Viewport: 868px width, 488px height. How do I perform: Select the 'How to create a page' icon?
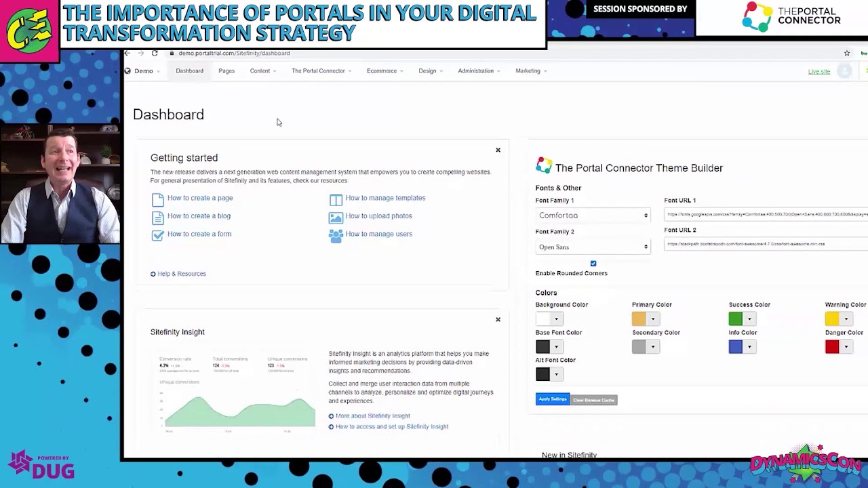click(x=157, y=198)
